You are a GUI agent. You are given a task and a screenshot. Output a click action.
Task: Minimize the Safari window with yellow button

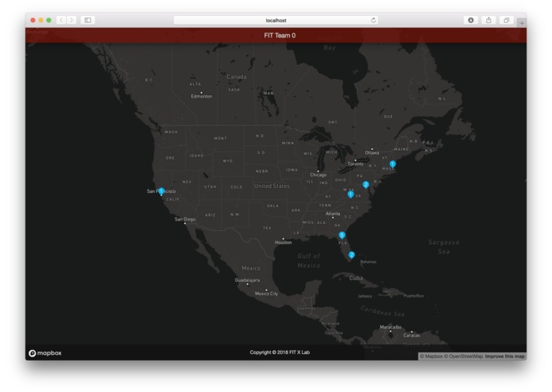pos(41,21)
